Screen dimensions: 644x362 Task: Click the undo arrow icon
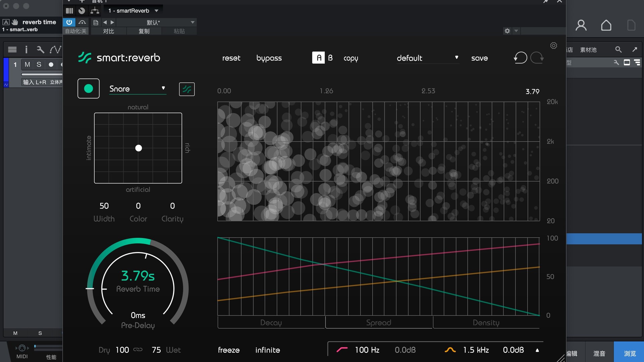click(x=520, y=58)
